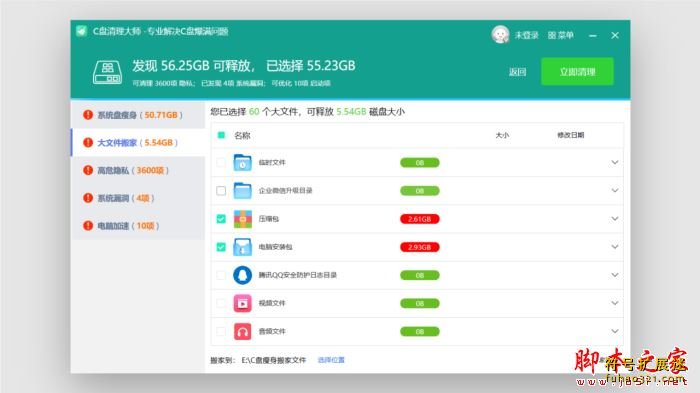700x393 pixels.
Task: Click the 音频文件 row name
Action: pos(272,331)
